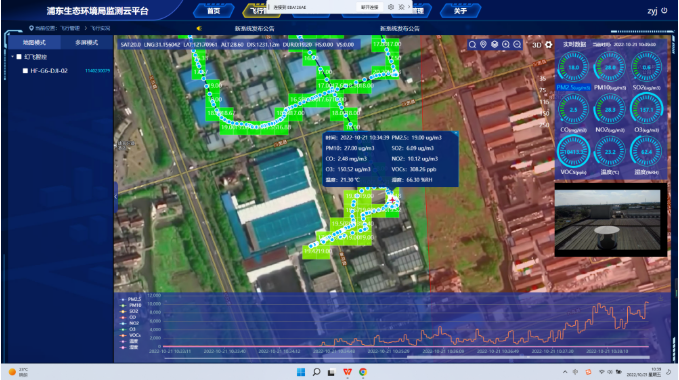Open the 关于 about menu

click(460, 11)
